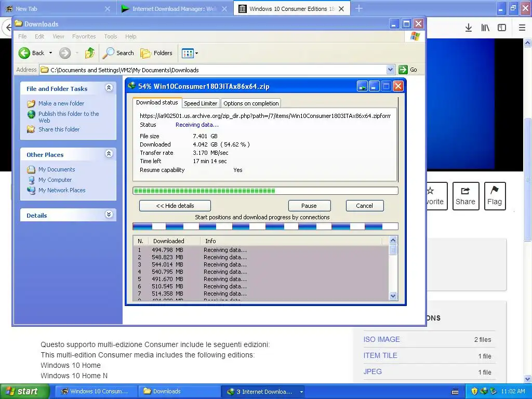
Task: Click the connections progress strip
Action: [265, 227]
